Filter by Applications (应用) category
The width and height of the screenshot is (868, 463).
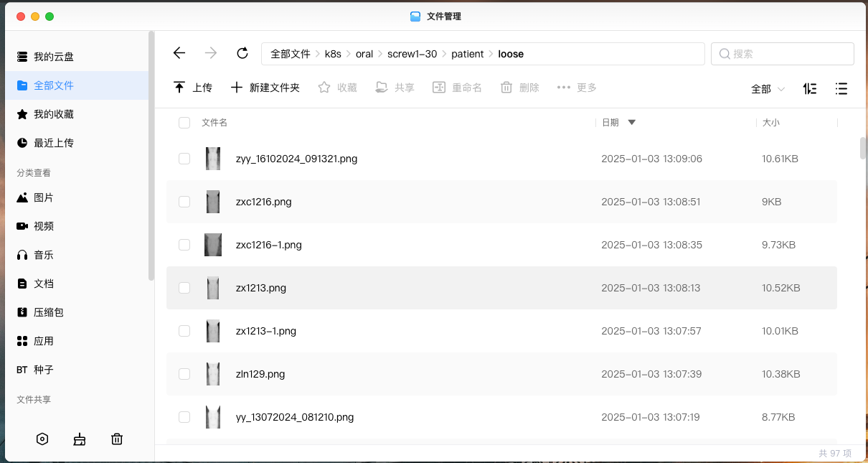tap(77, 341)
